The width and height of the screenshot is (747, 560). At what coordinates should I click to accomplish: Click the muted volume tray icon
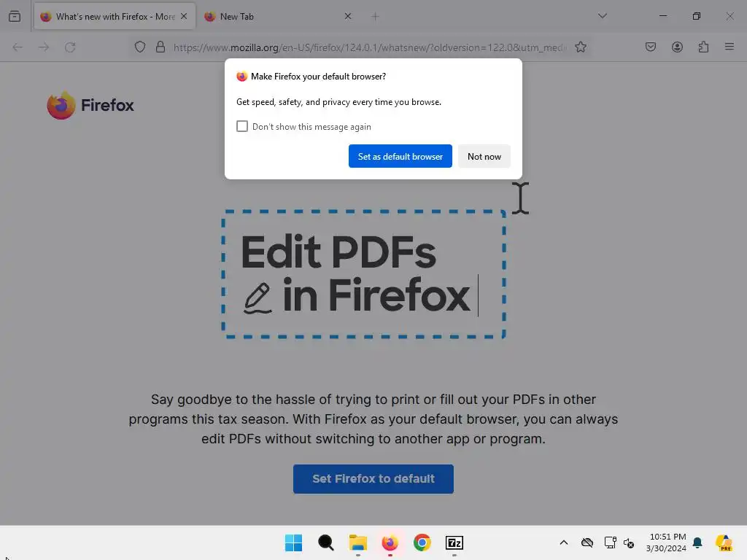tap(629, 542)
